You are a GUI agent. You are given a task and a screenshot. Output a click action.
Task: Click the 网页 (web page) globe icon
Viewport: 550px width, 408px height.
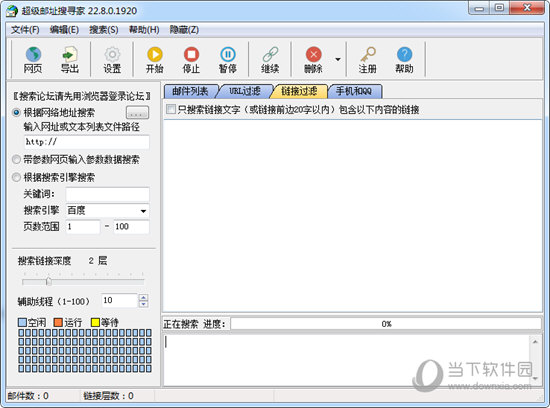click(x=33, y=54)
